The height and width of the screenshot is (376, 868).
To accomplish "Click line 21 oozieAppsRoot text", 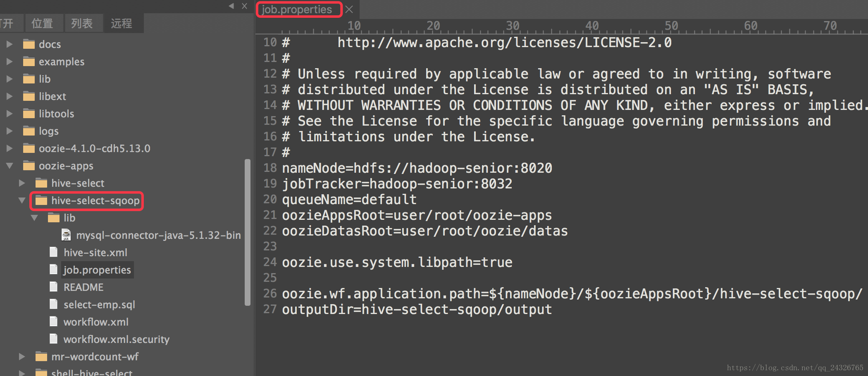I will 417,215.
